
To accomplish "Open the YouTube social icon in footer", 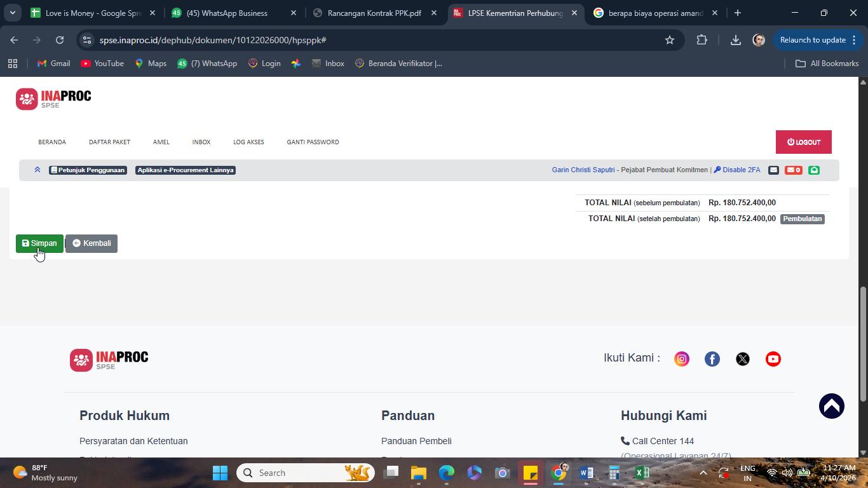I will (x=773, y=359).
